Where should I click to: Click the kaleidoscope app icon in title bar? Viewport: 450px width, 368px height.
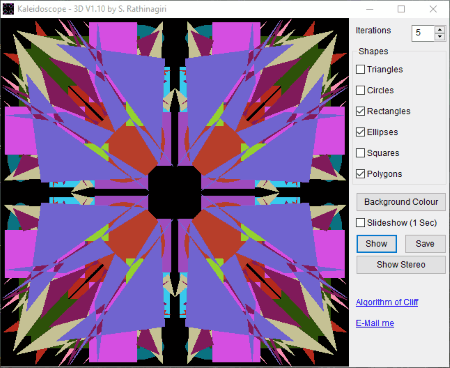point(8,9)
